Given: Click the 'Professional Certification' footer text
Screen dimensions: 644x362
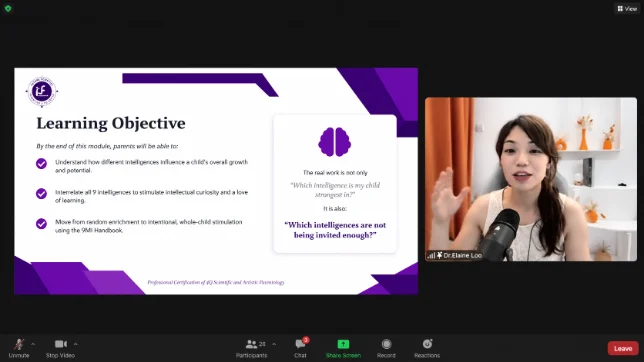Looking at the screenshot, I should (x=216, y=282).
